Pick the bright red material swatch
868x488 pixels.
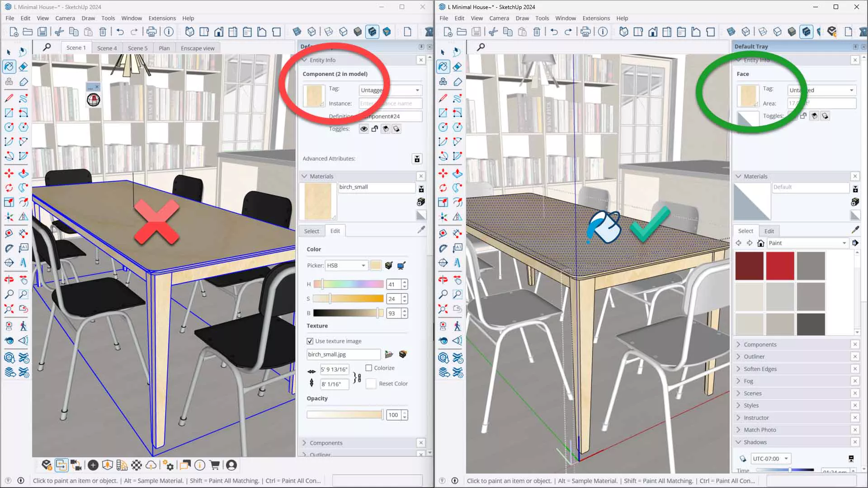click(780, 266)
